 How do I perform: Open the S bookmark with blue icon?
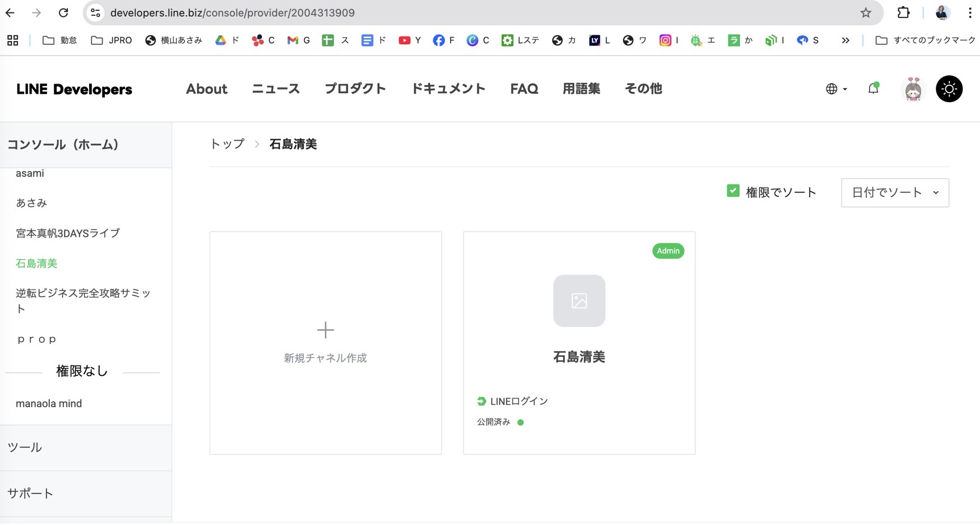808,40
